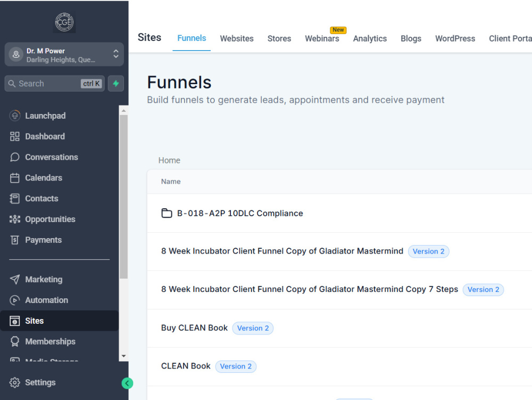532x400 pixels.
Task: Click the Dashboard grid icon
Action: click(x=14, y=136)
